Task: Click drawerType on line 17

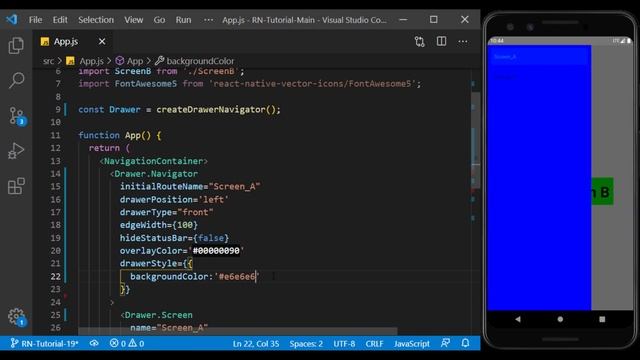Action: tap(146, 212)
